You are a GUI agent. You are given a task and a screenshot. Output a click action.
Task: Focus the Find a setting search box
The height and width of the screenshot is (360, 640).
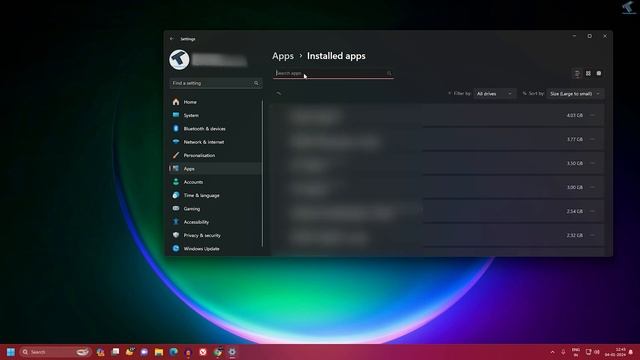(x=216, y=83)
